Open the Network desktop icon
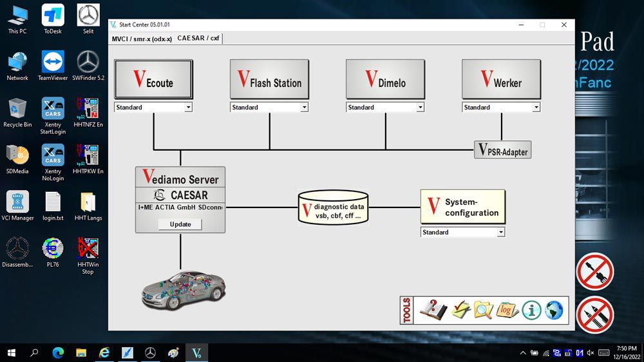Screen dimensions: 644x362 pos(17,66)
